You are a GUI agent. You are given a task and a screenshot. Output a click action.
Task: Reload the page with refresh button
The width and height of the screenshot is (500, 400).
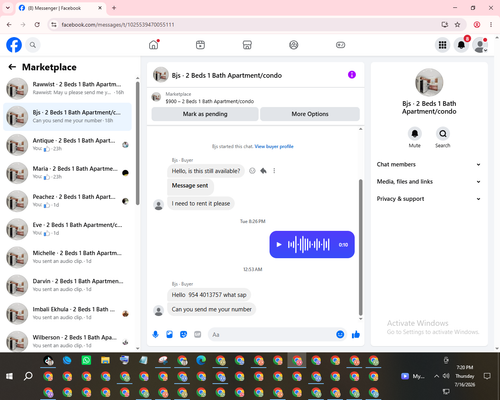pyautogui.click(x=37, y=25)
